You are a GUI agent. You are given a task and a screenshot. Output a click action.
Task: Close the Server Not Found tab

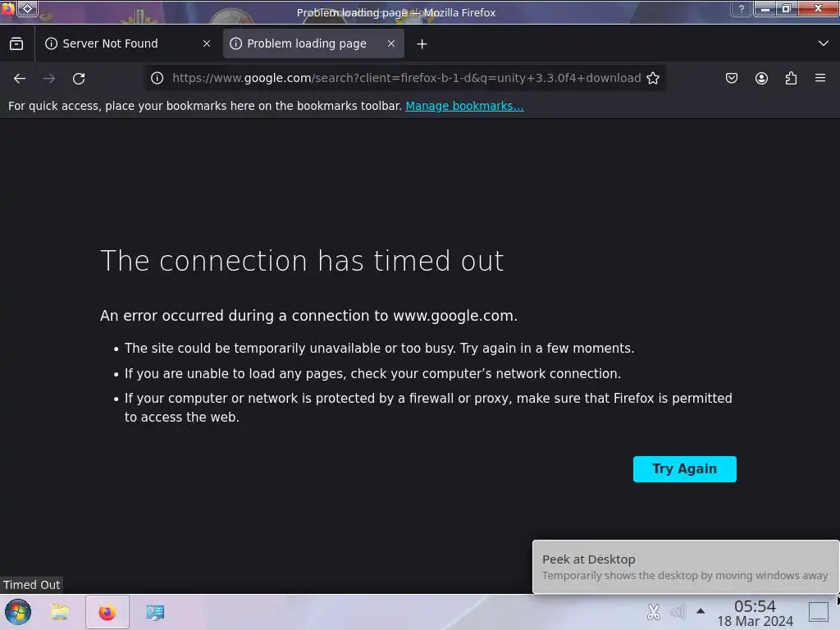(x=207, y=44)
